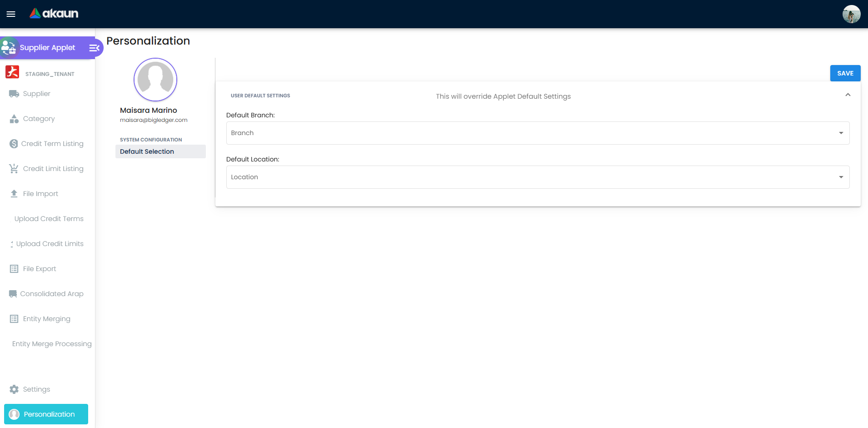Click the user profile avatar
Viewport: 868px width, 428px height.
852,14
